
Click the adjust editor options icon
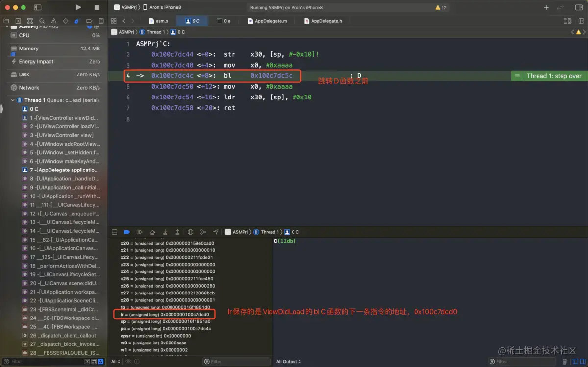[x=568, y=21]
